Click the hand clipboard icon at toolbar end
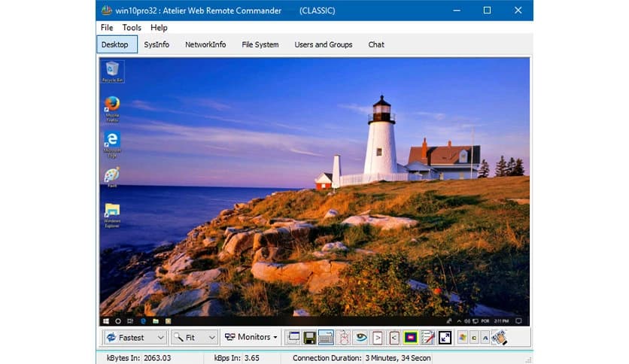 [499, 338]
